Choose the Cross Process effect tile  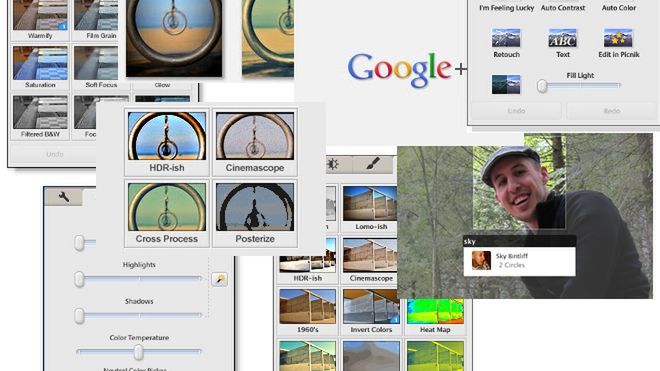(x=167, y=213)
